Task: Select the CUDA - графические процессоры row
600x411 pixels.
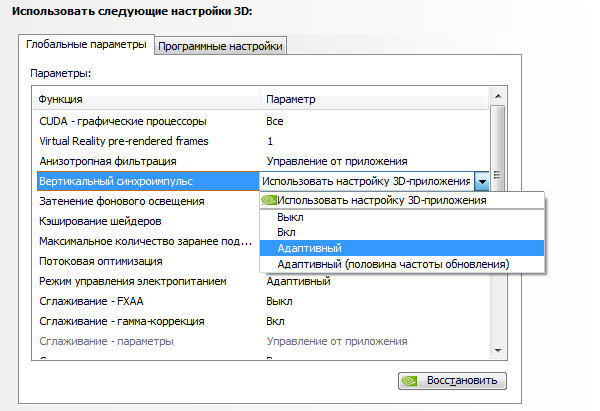Action: click(261, 121)
